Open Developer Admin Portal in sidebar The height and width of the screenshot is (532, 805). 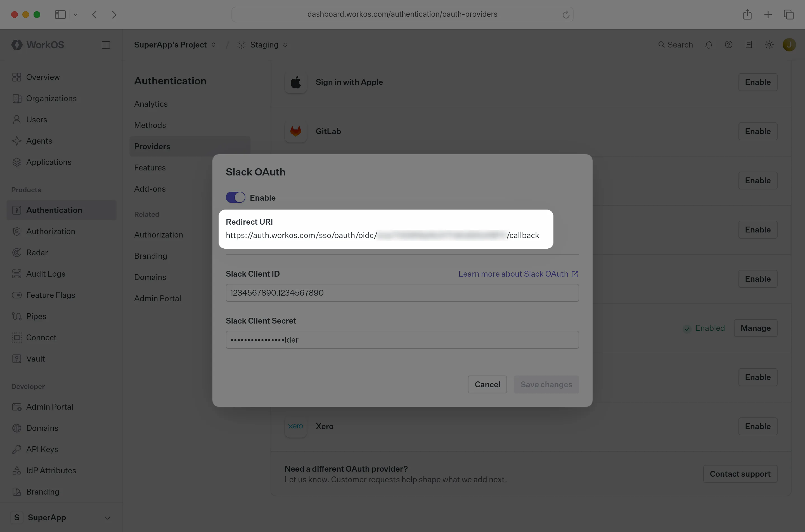(x=61, y=407)
